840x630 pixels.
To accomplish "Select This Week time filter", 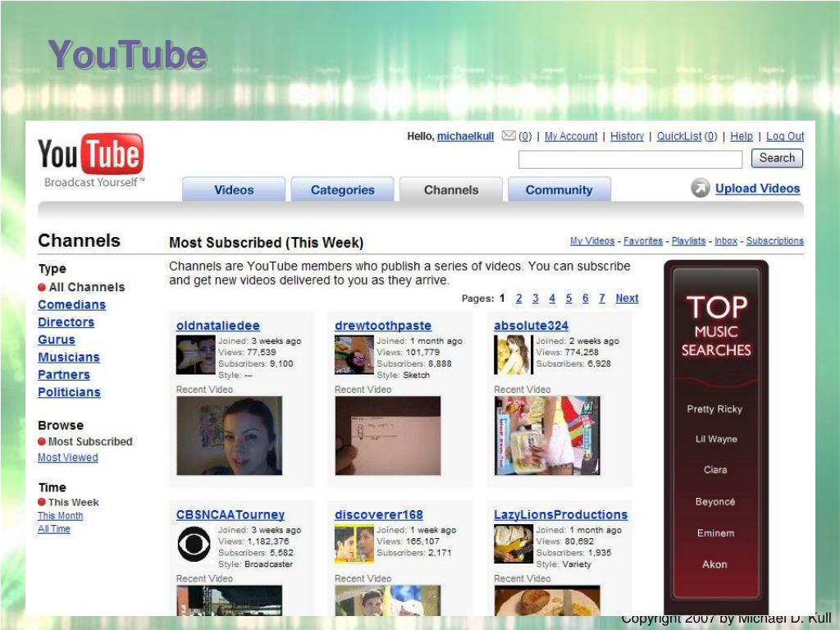I will tap(69, 503).
